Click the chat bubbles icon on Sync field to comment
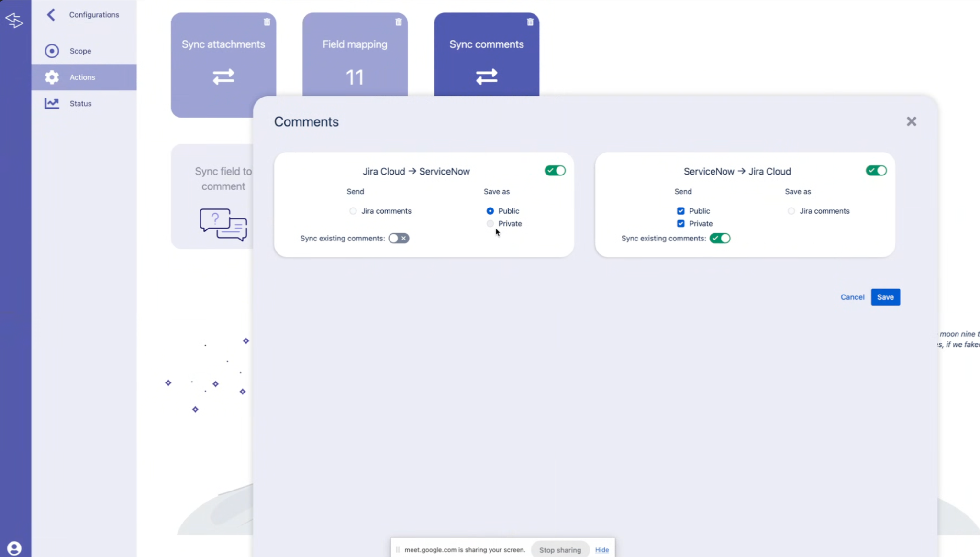The image size is (980, 557). pyautogui.click(x=223, y=224)
